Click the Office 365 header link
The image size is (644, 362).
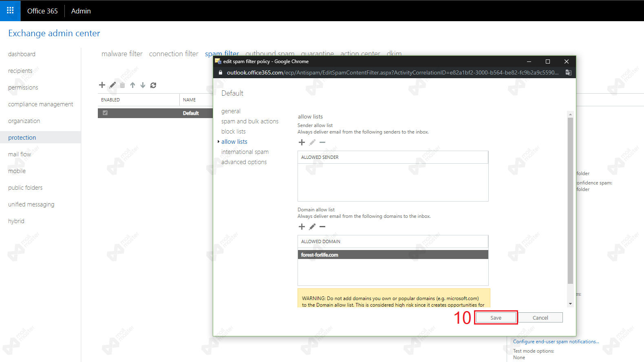coord(42,11)
